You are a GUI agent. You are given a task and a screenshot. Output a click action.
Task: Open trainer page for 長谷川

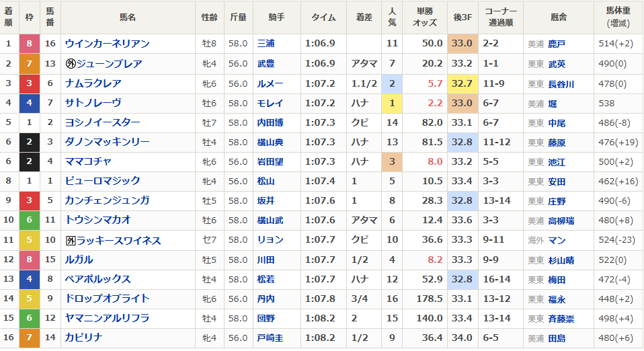561,84
